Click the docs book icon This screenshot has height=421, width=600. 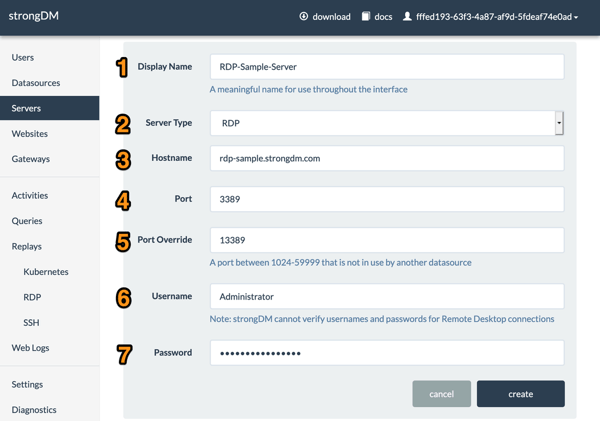pos(366,16)
